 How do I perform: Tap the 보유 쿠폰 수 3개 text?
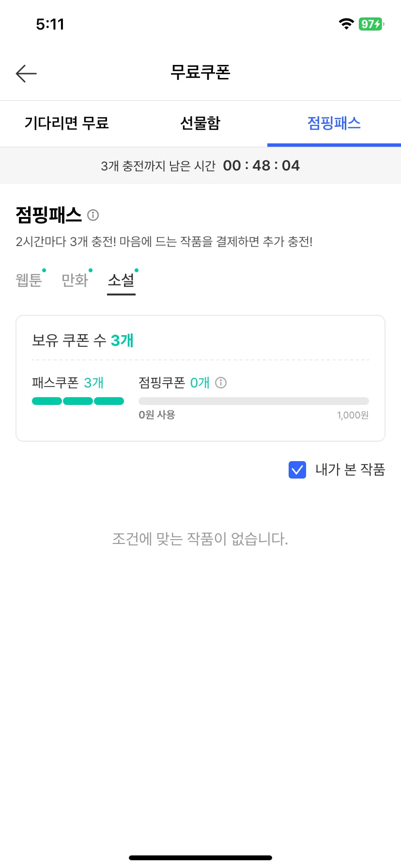[x=83, y=341]
